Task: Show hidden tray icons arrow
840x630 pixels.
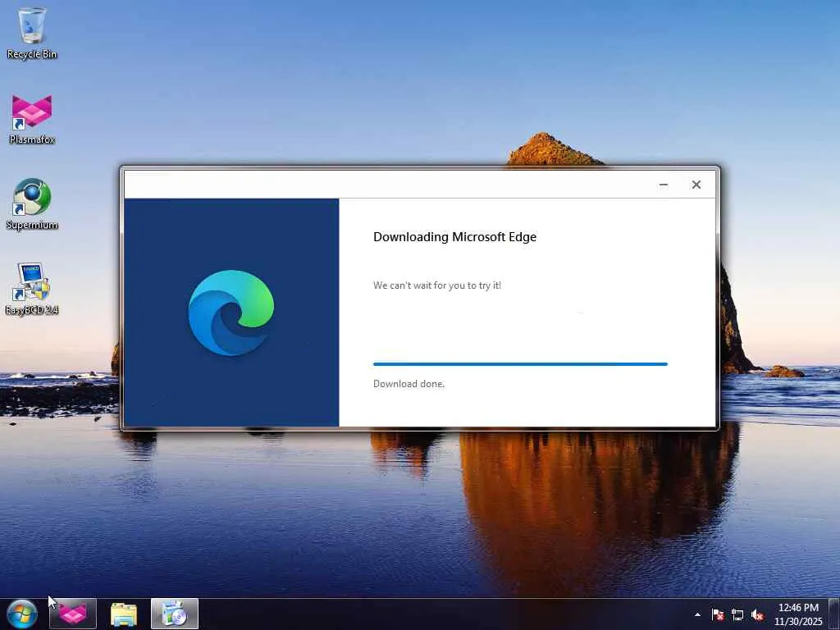Action: click(697, 614)
